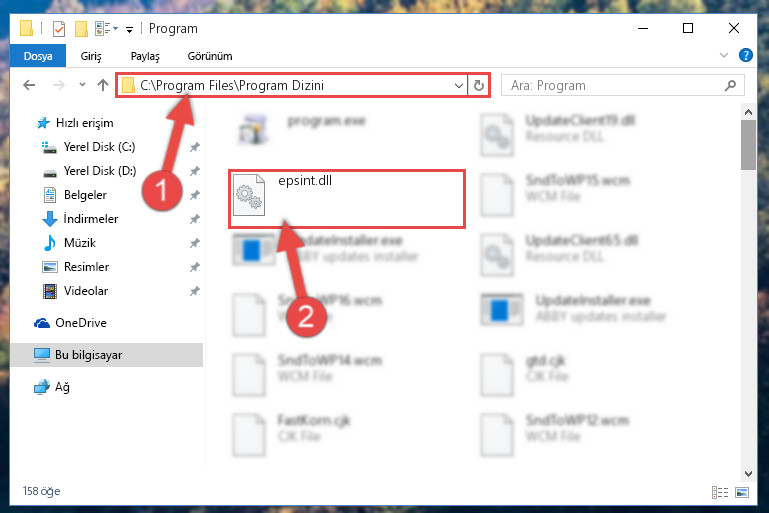Open the Help question mark icon
Image resolution: width=769 pixels, height=513 pixels.
(745, 55)
